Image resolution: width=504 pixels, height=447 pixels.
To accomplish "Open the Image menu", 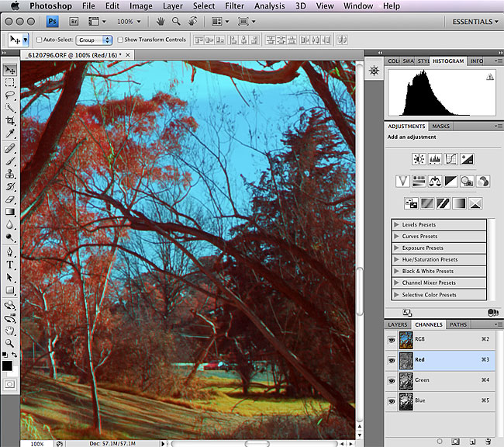I will pos(141,5).
